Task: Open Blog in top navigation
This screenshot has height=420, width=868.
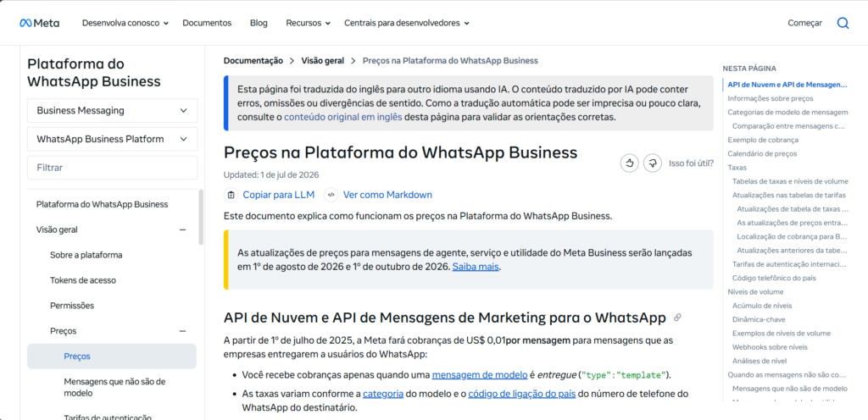Action: (x=259, y=23)
